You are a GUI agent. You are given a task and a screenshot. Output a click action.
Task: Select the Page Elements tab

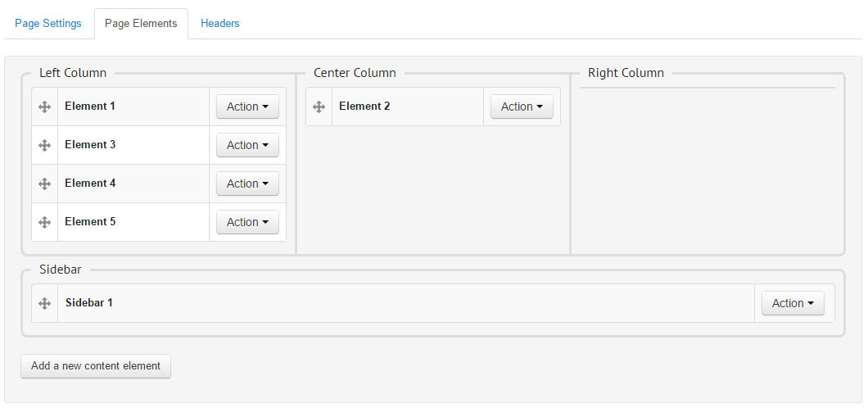141,24
